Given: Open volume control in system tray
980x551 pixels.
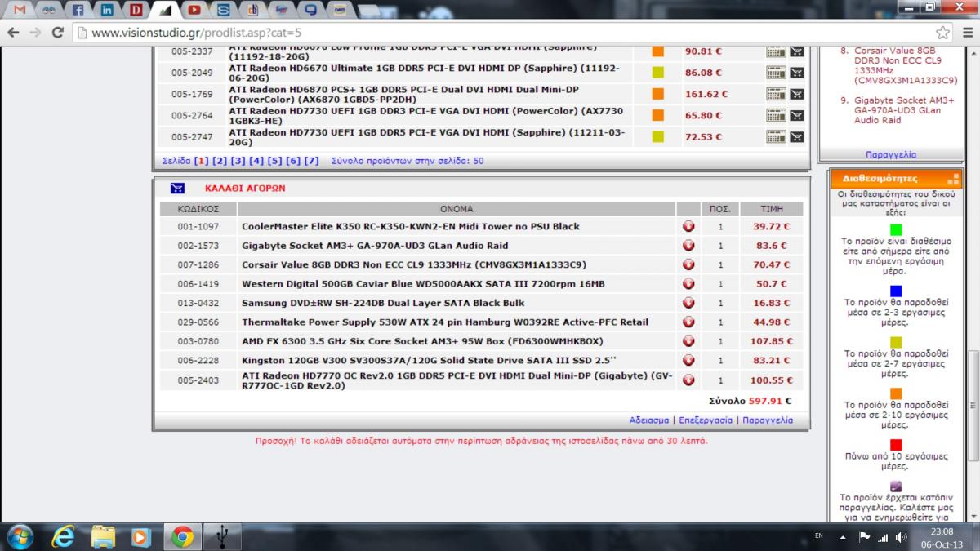Looking at the screenshot, I should tap(902, 537).
